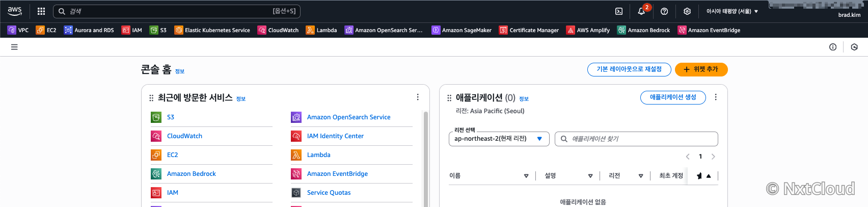Open the hamburger side navigation menu

[14, 47]
